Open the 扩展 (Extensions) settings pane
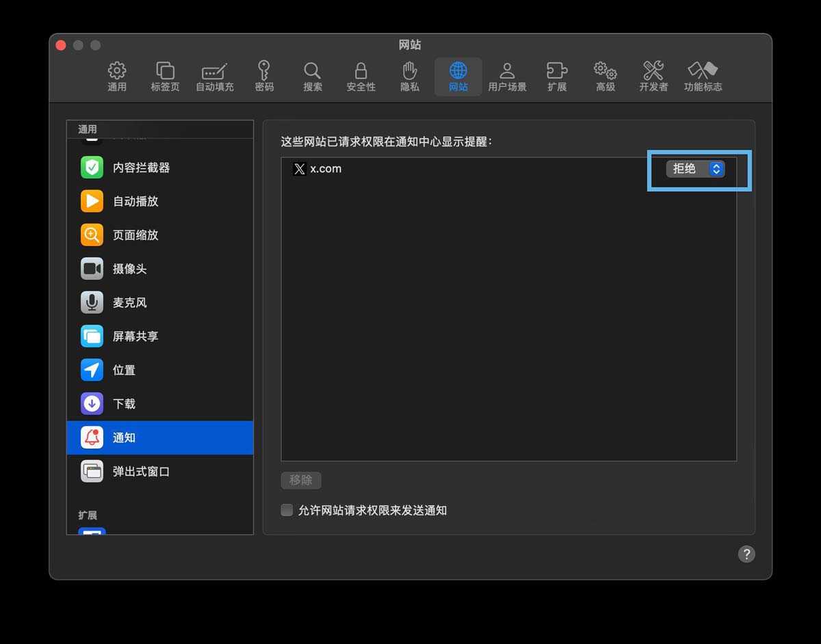The image size is (821, 644). coord(557,75)
